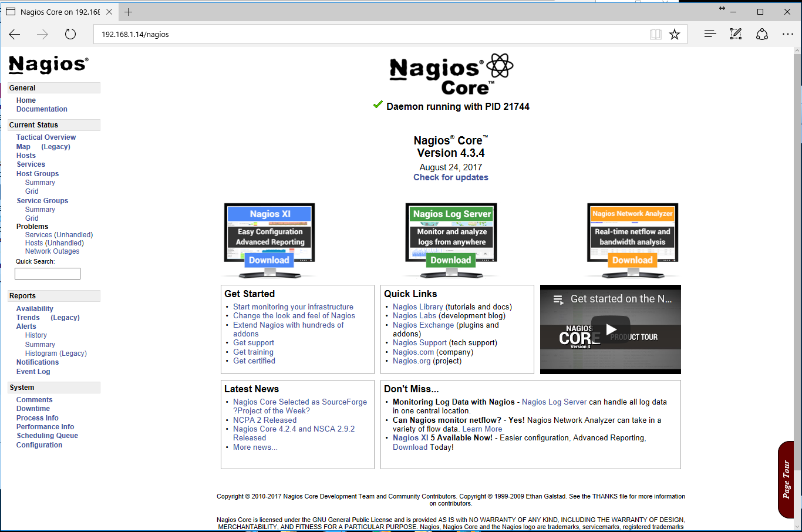The height and width of the screenshot is (532, 802).
Task: Click Nagios XI Download button
Action: 269,260
